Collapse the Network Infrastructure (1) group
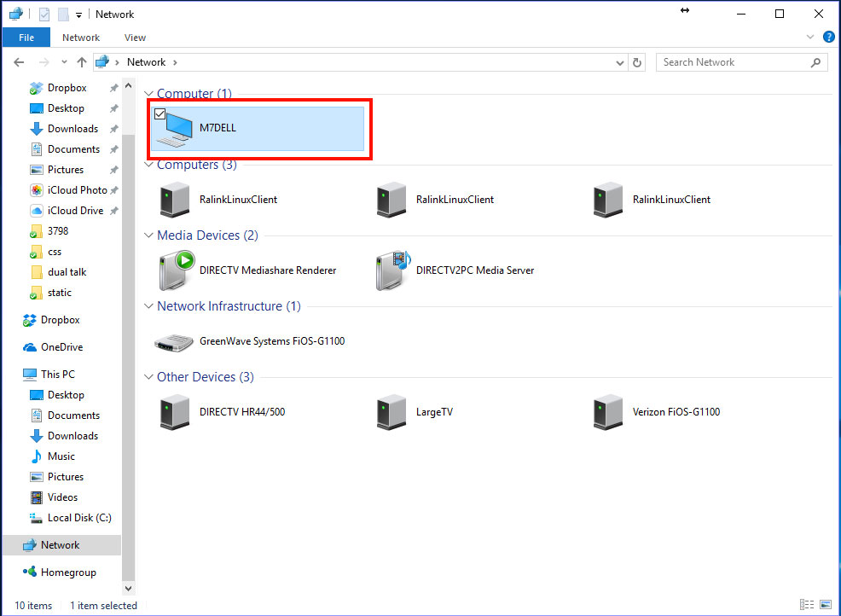The width and height of the screenshot is (841, 616). (148, 305)
